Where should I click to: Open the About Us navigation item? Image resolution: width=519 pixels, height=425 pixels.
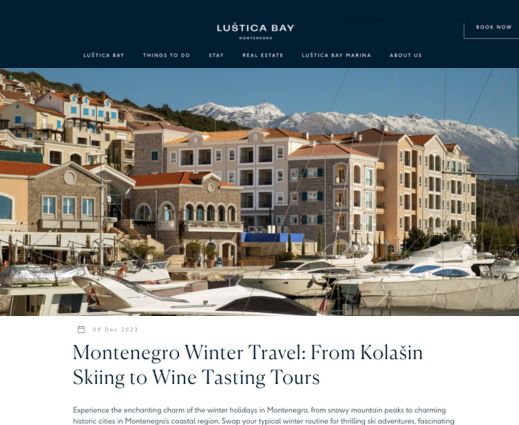point(406,55)
